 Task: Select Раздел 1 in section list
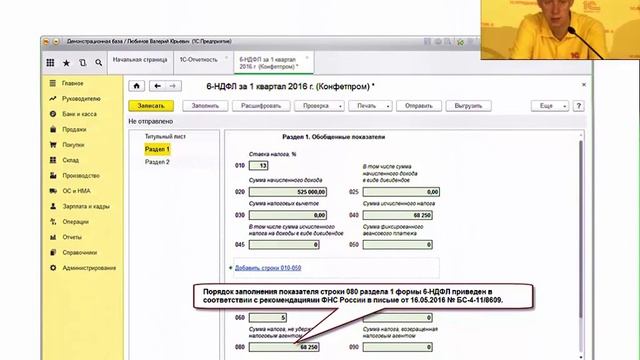click(157, 149)
